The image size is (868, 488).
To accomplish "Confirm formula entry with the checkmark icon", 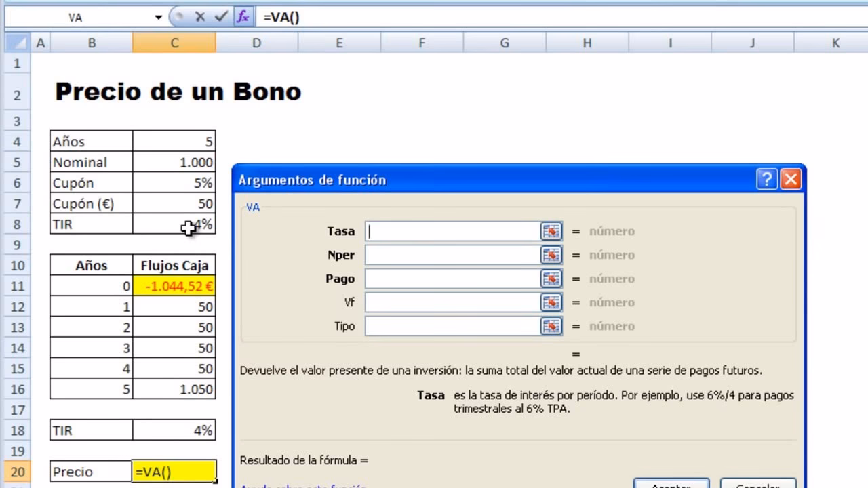I will [x=220, y=17].
